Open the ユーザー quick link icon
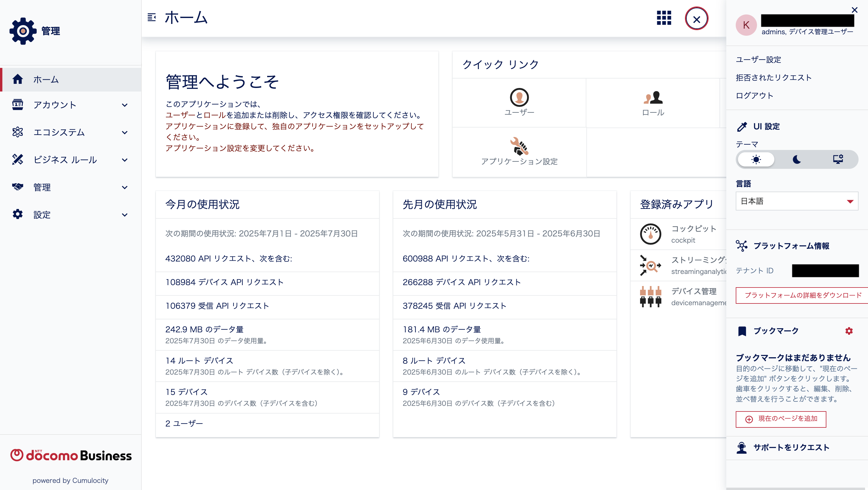This screenshot has width=868, height=490. point(519,97)
